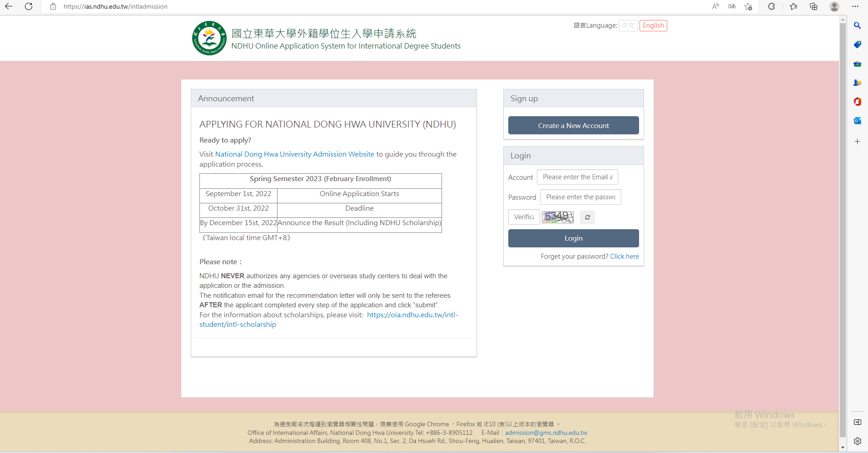
Task: Click the captcha verification image
Action: pyautogui.click(x=558, y=217)
